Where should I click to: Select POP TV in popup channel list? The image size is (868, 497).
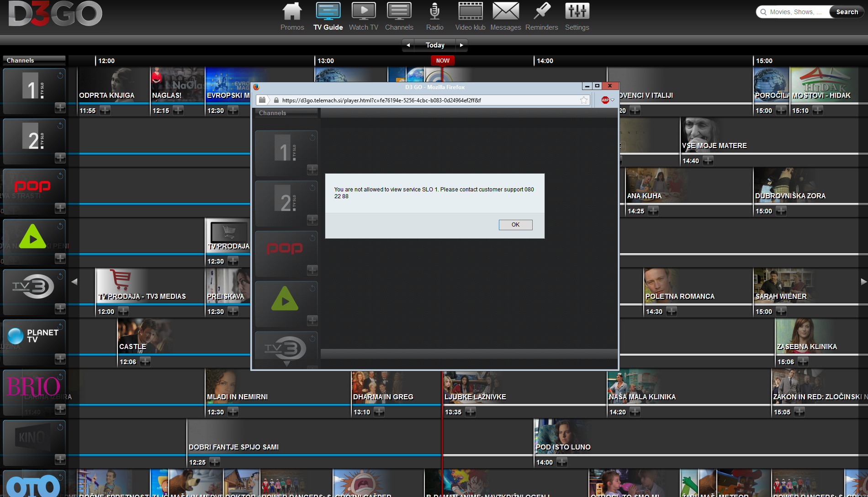coord(286,253)
